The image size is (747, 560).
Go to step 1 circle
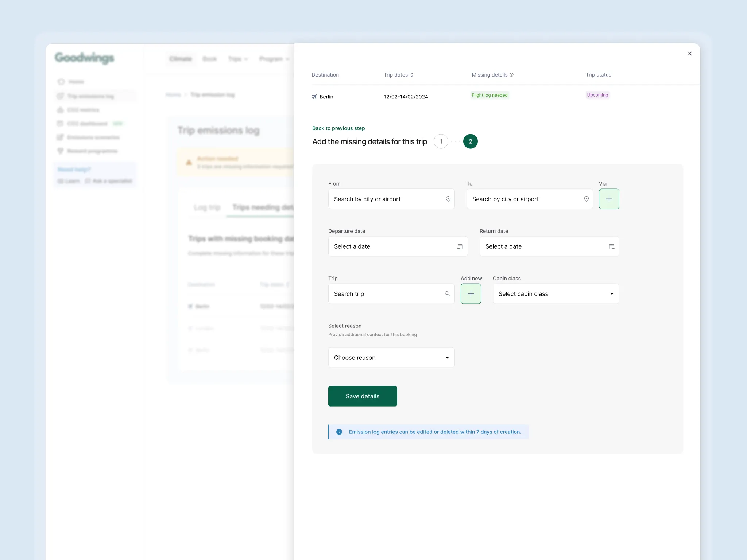click(x=441, y=141)
